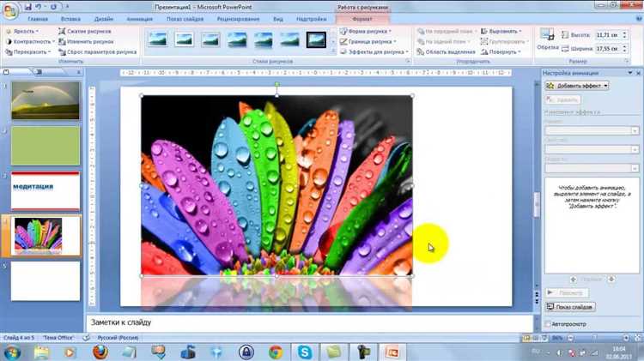Click the Высота 11,71 см field
This screenshot has width=644, height=361.
(x=608, y=35)
